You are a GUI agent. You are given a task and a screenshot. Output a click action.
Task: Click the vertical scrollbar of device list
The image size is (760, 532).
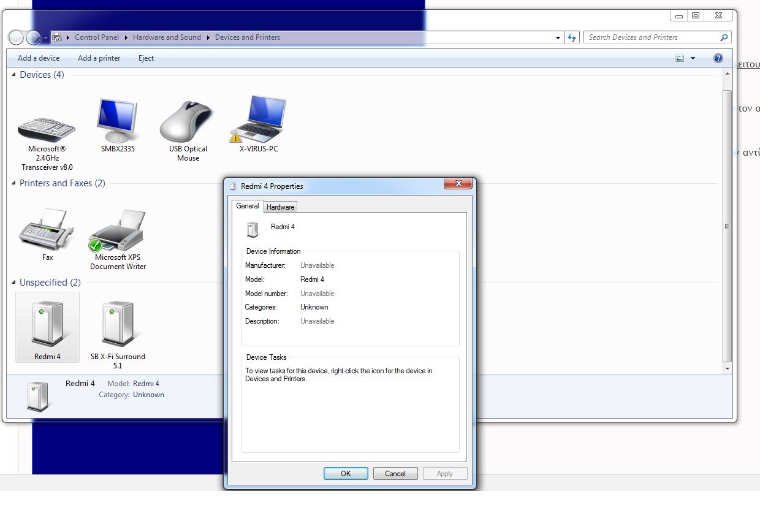[x=728, y=226]
